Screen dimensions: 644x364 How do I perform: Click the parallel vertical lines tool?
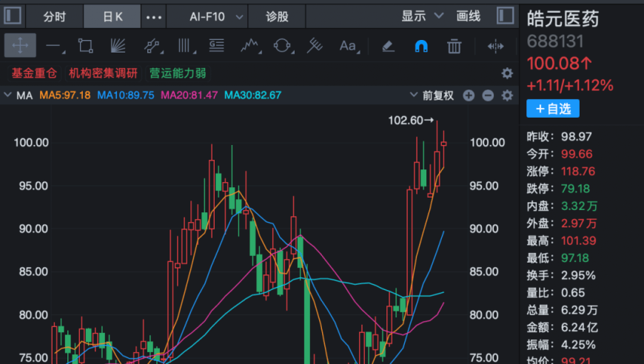pyautogui.click(x=185, y=46)
